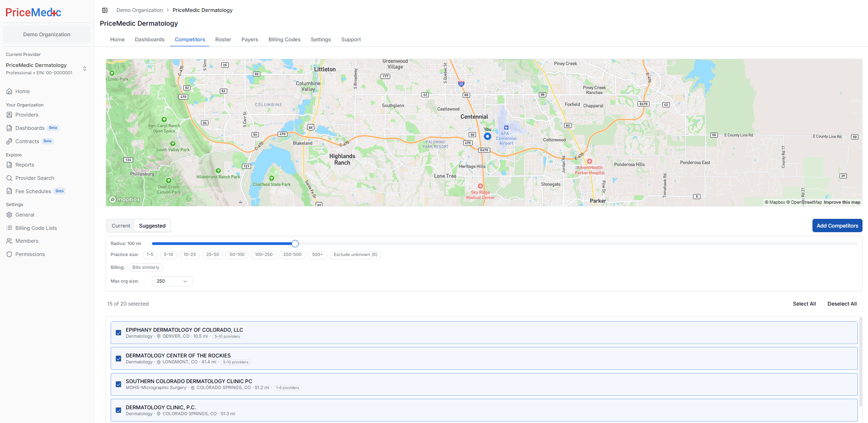Uncheck Dermatology Clinic, P.C. checkbox
This screenshot has height=423, width=868.
tap(118, 410)
